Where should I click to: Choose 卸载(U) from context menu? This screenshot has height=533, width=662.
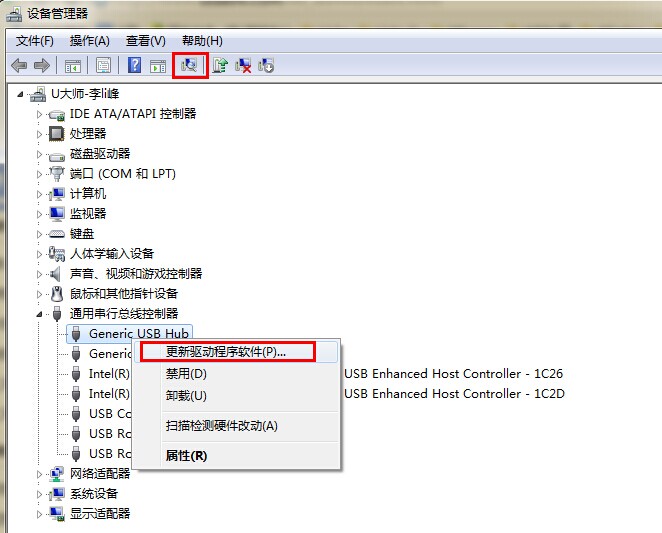click(236, 396)
